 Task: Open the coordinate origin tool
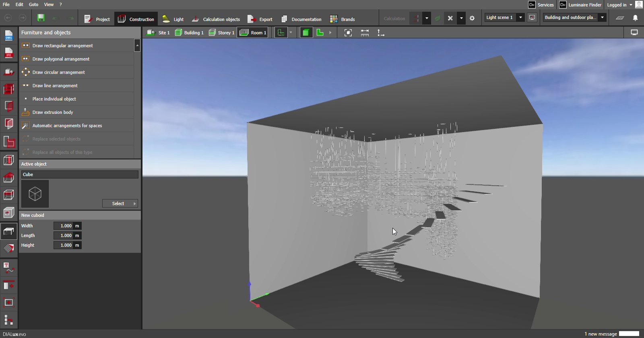click(381, 33)
